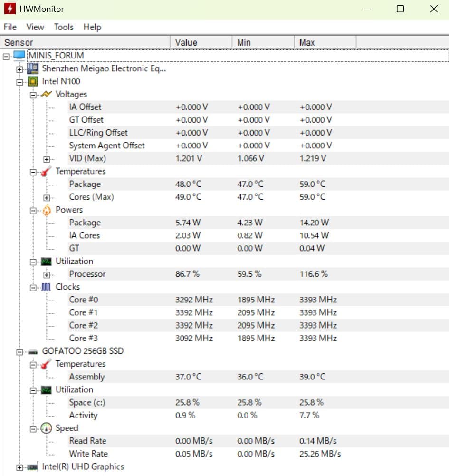Collapse the Intel N100 tree node
Screen dimensions: 449x476
pyautogui.click(x=19, y=82)
